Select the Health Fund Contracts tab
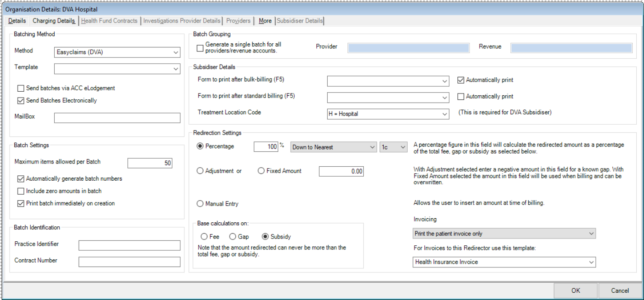 click(x=109, y=21)
